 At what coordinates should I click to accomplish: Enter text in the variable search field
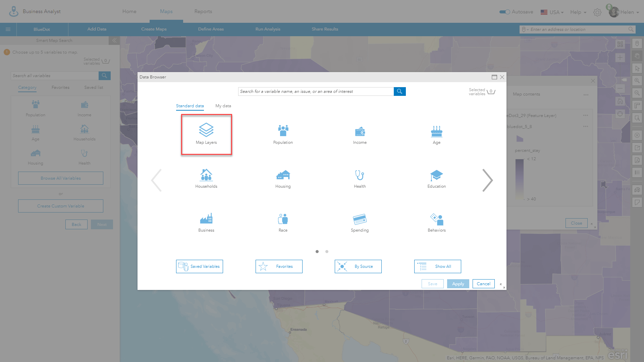pos(315,92)
